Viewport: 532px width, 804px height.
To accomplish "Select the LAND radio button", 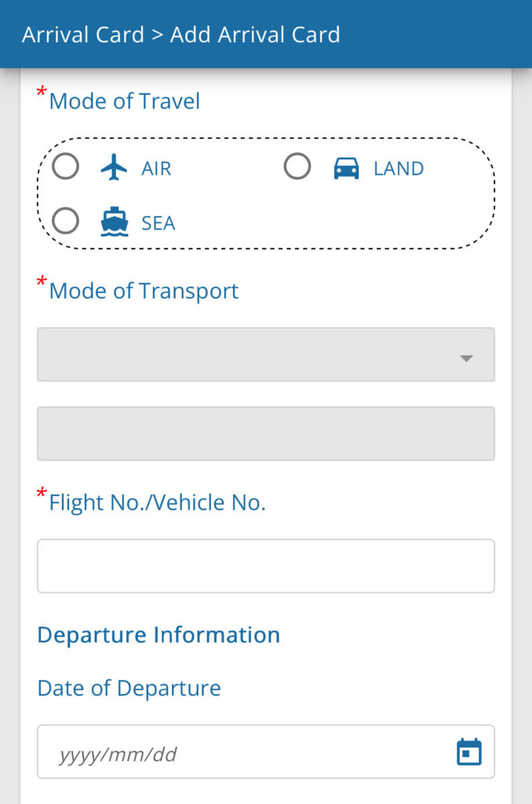I will click(297, 166).
